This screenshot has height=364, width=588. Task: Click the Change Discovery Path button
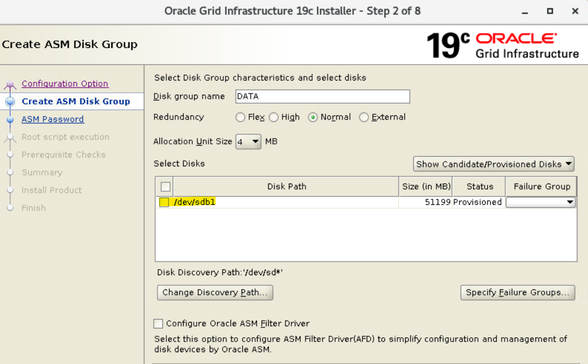[215, 292]
